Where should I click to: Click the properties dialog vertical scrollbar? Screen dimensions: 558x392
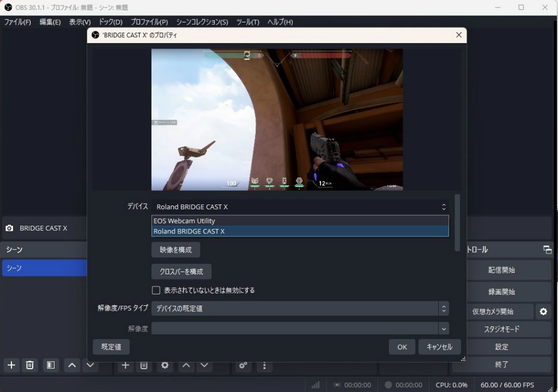[457, 222]
